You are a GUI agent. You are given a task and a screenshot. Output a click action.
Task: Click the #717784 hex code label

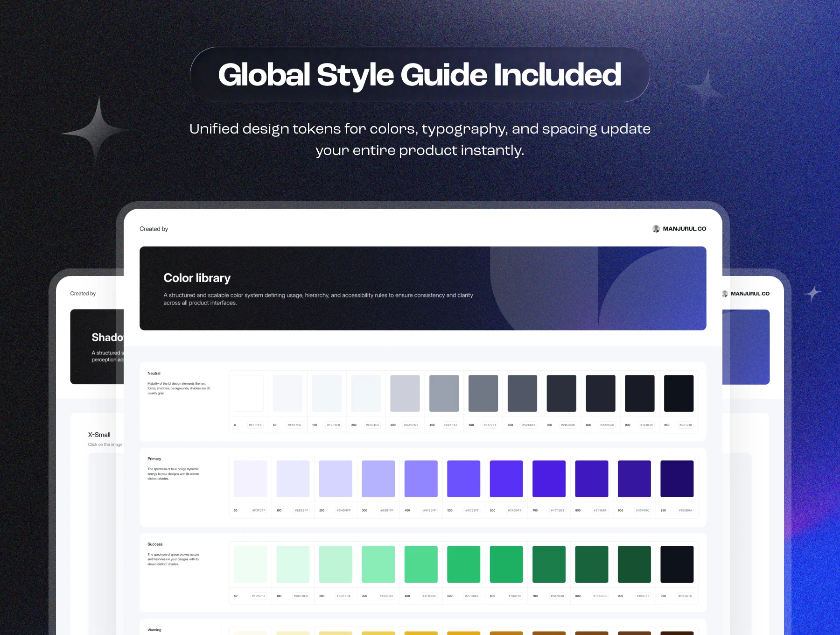(x=490, y=425)
